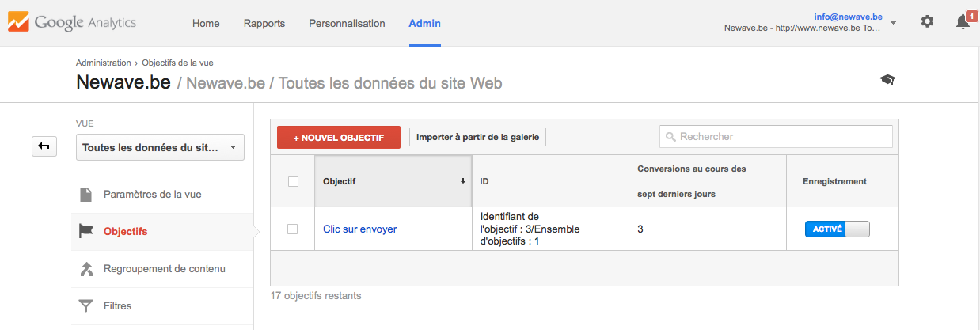
Task: Click the Objectifs flag icon
Action: [x=86, y=231]
